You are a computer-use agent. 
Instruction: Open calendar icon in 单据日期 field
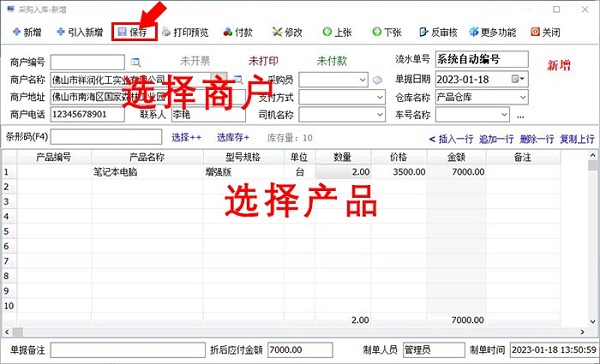point(517,79)
